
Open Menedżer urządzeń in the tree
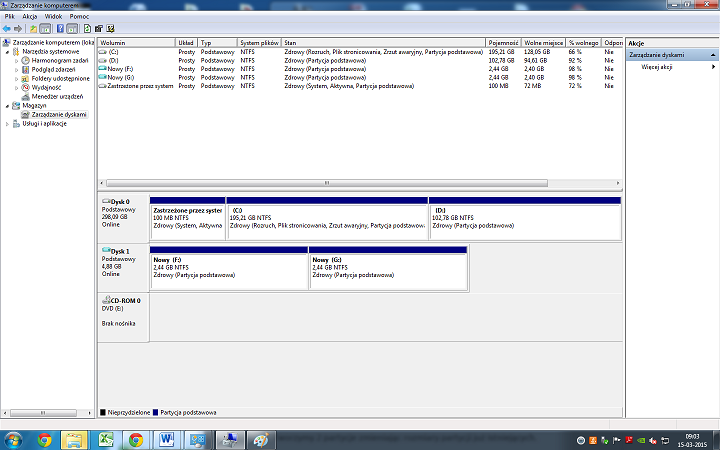58,96
